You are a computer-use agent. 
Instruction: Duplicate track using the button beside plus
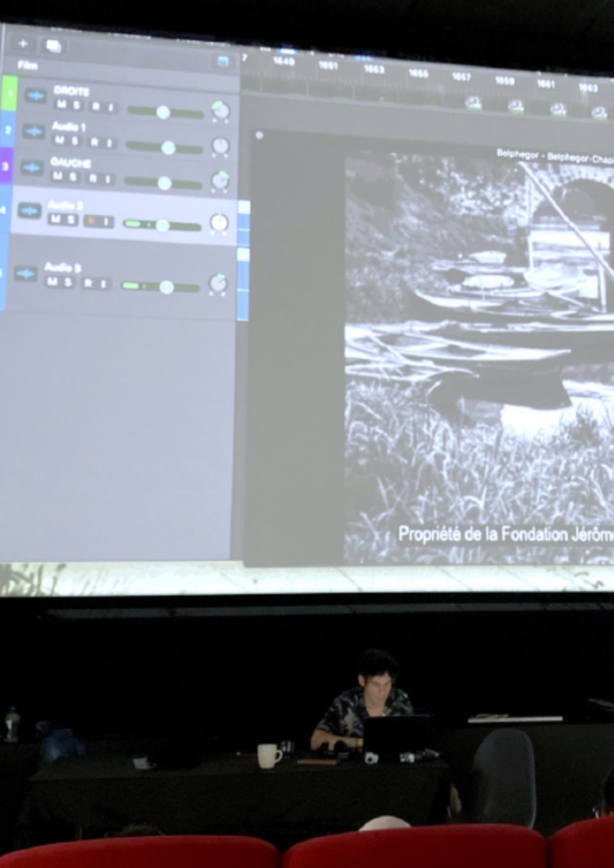(x=53, y=46)
